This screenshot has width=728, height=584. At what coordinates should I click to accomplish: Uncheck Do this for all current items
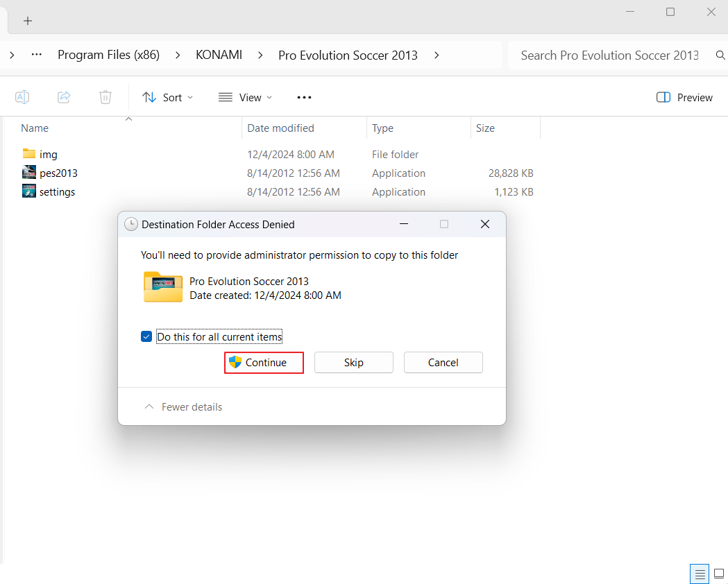[x=146, y=337]
